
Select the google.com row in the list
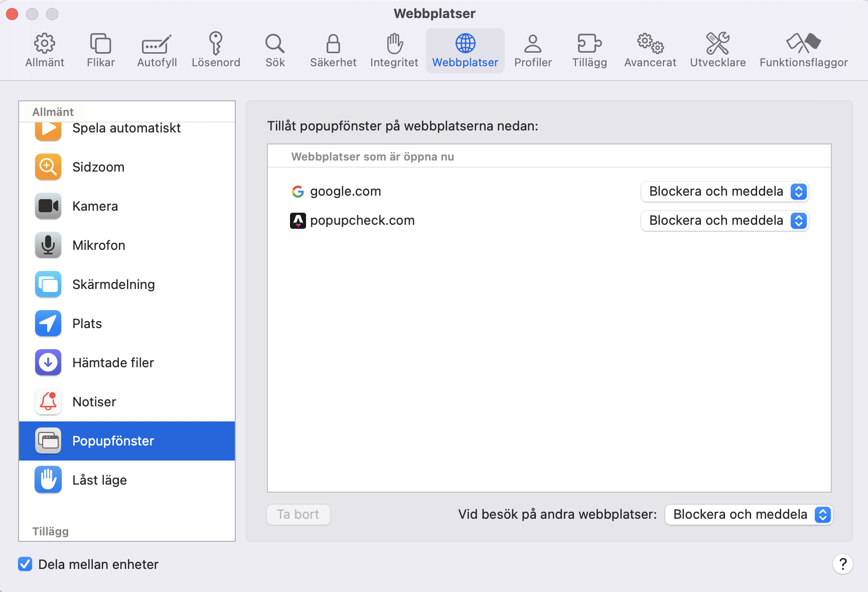tap(549, 192)
